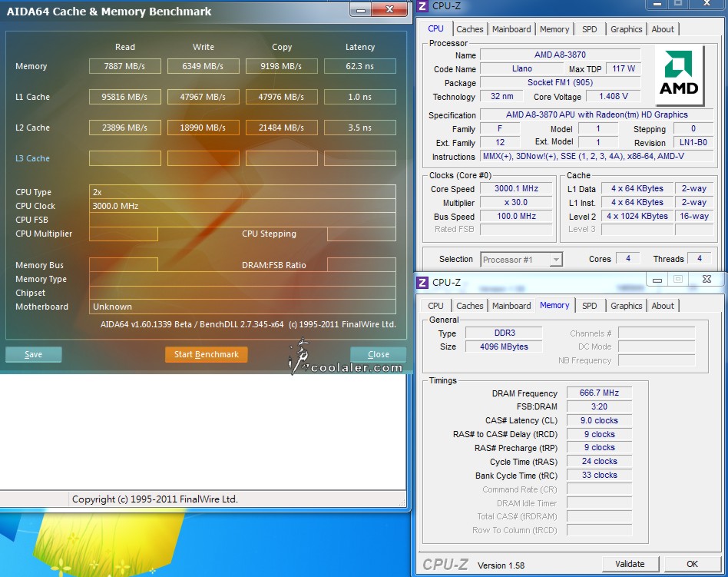The width and height of the screenshot is (728, 577).
Task: Click the L1 Cache Write value 47967 MB/s
Action: (x=204, y=97)
